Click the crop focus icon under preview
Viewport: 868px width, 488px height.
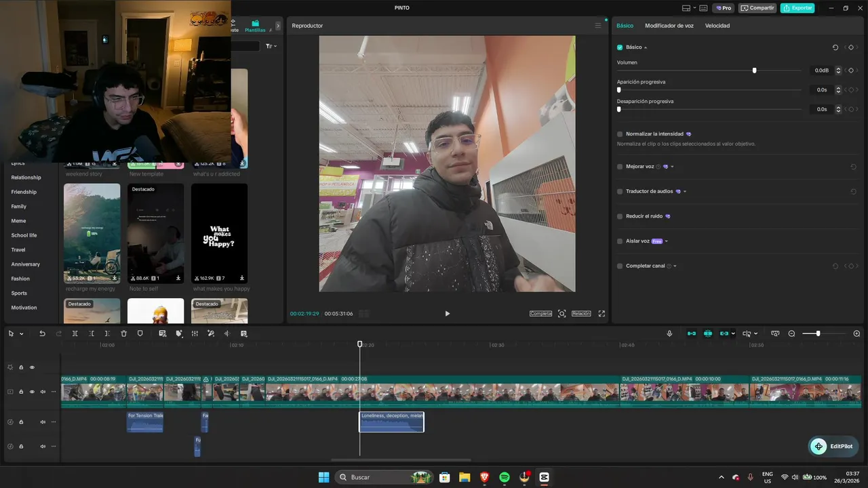tap(561, 314)
